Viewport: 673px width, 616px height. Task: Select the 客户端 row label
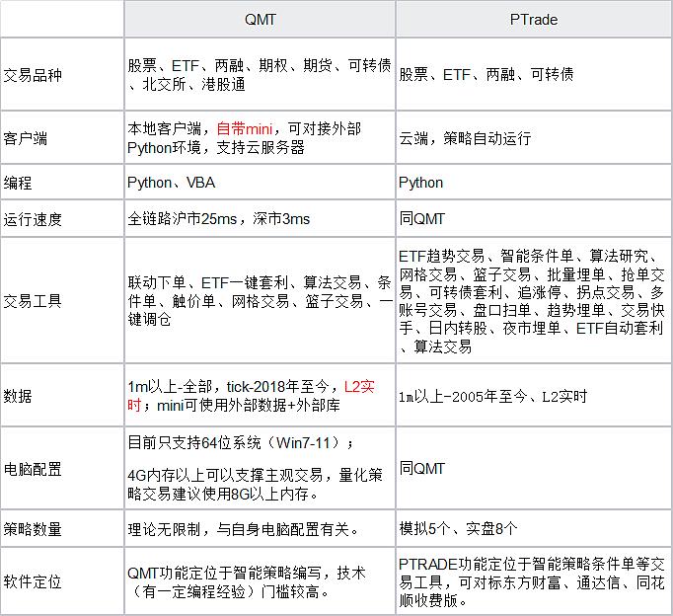pos(26,139)
